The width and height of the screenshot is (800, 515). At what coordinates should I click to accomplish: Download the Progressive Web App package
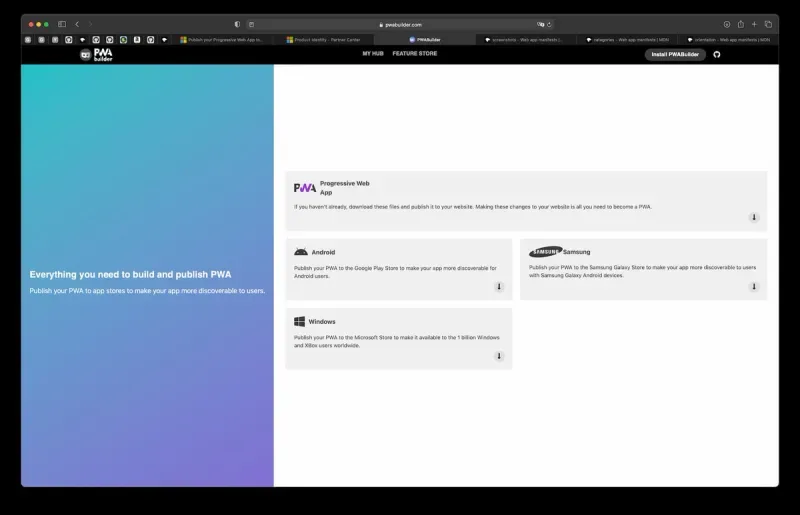point(754,217)
